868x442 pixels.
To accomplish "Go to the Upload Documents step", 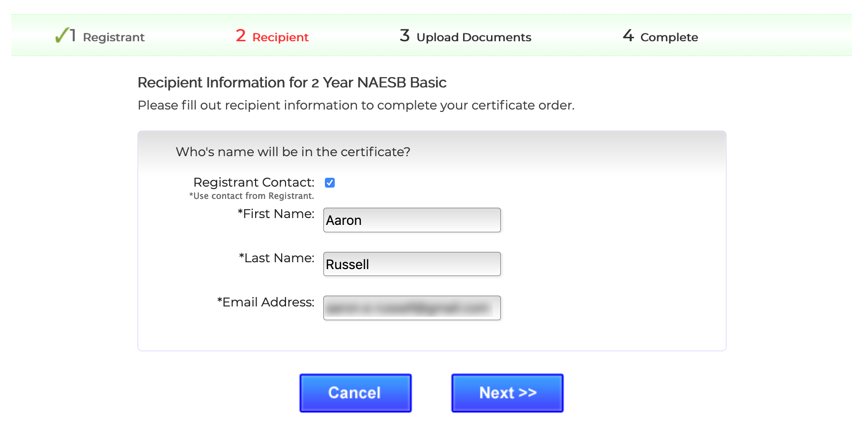I will coord(473,37).
